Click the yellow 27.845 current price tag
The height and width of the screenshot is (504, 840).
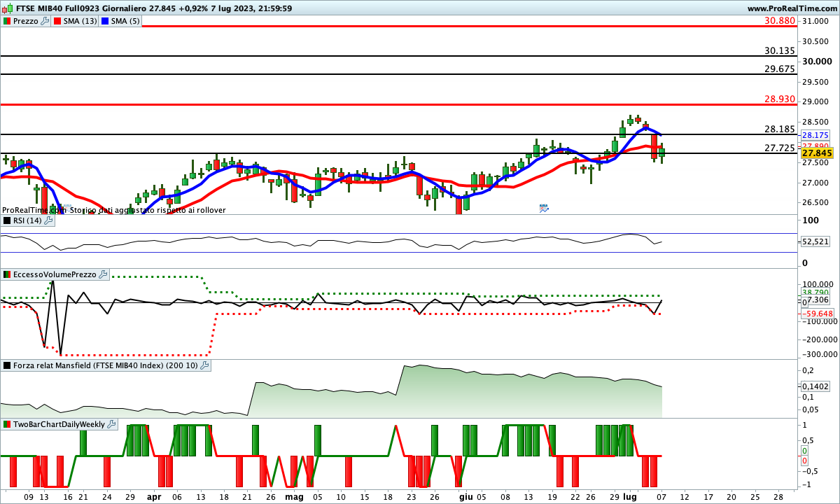pos(816,153)
